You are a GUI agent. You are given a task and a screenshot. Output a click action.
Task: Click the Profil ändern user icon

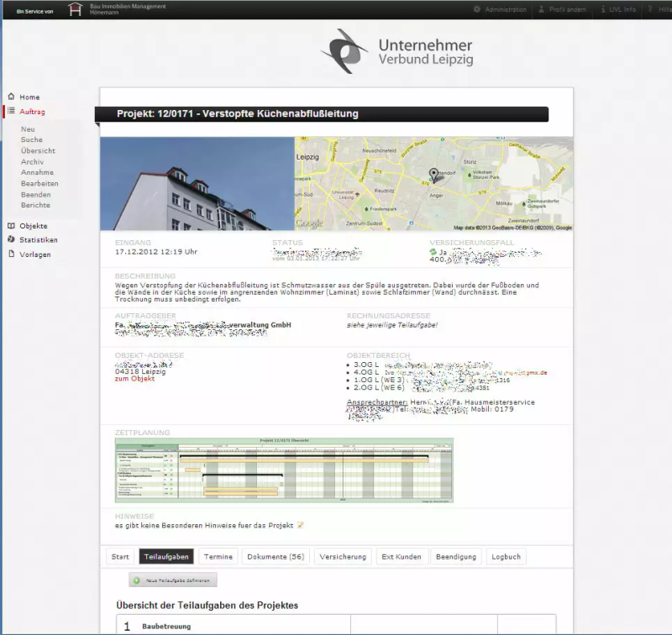tap(541, 9)
